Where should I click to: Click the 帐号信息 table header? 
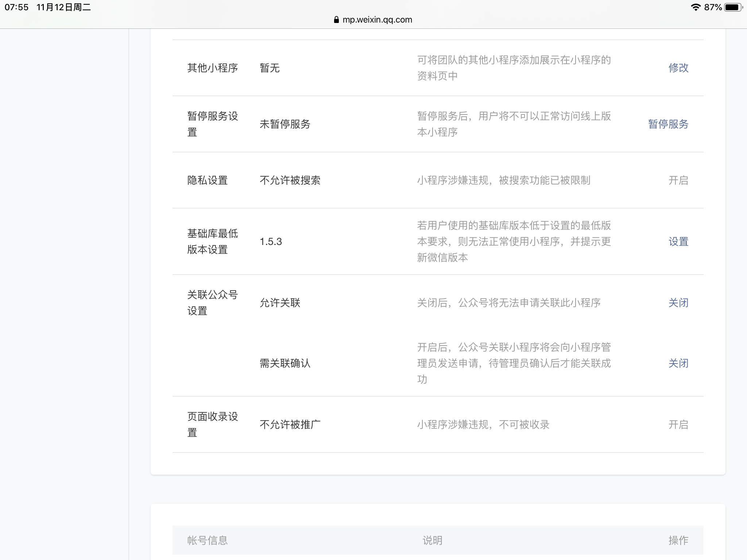tap(207, 540)
